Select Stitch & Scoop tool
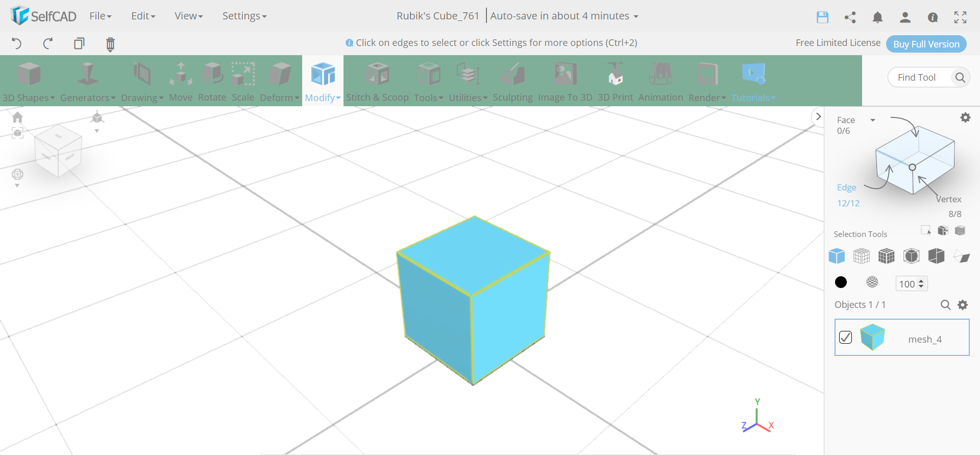 [x=377, y=82]
